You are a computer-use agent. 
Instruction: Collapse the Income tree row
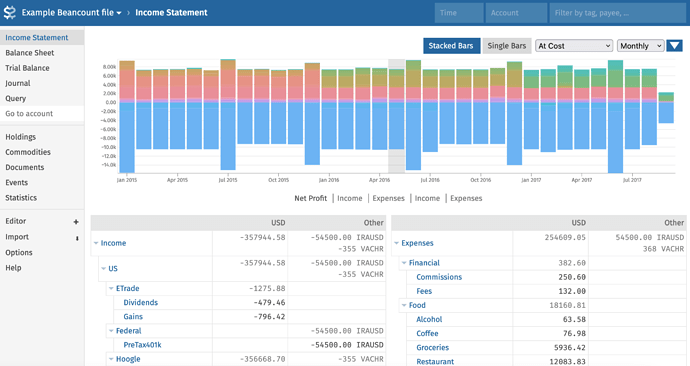(x=96, y=243)
